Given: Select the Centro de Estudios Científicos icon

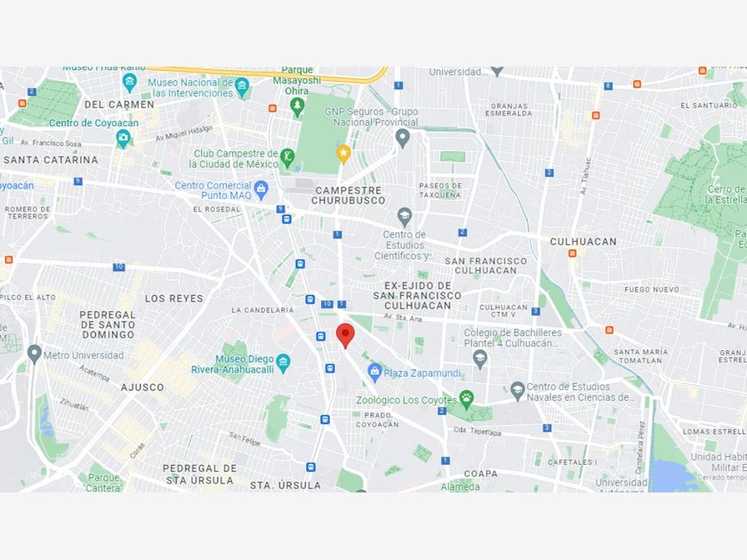Looking at the screenshot, I should point(405,217).
